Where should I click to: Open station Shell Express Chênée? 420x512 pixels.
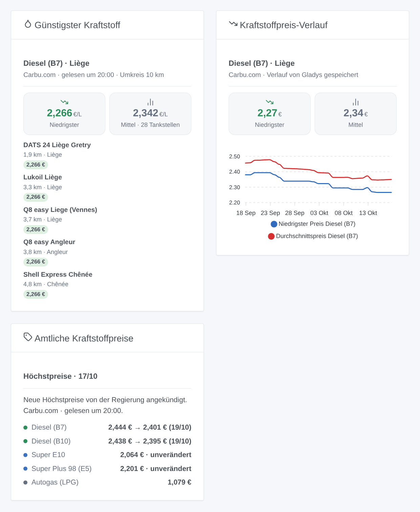point(58,274)
